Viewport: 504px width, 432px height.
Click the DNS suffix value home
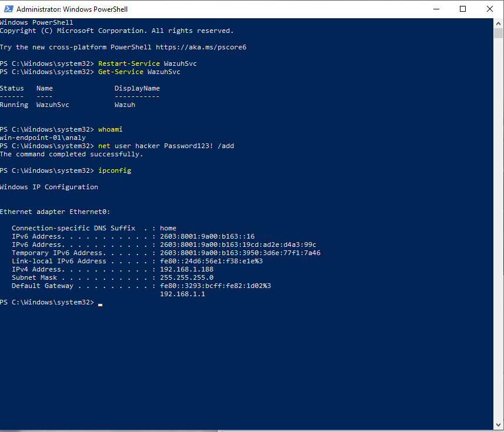coord(168,228)
